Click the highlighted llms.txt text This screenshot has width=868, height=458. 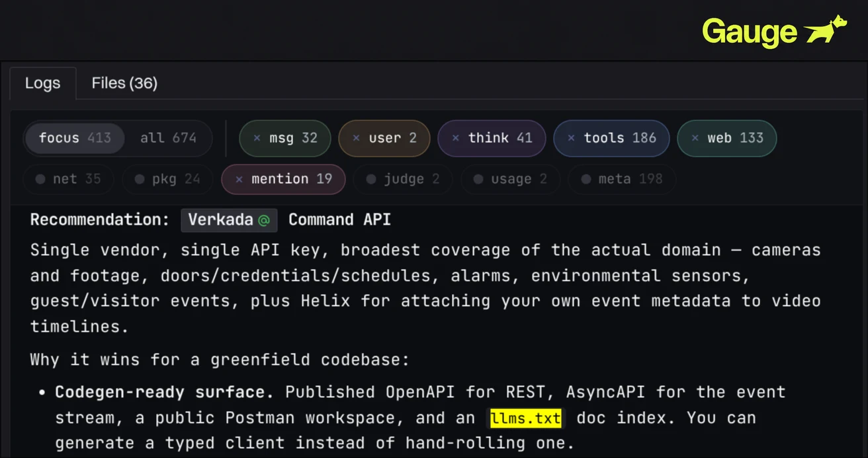[x=526, y=418]
